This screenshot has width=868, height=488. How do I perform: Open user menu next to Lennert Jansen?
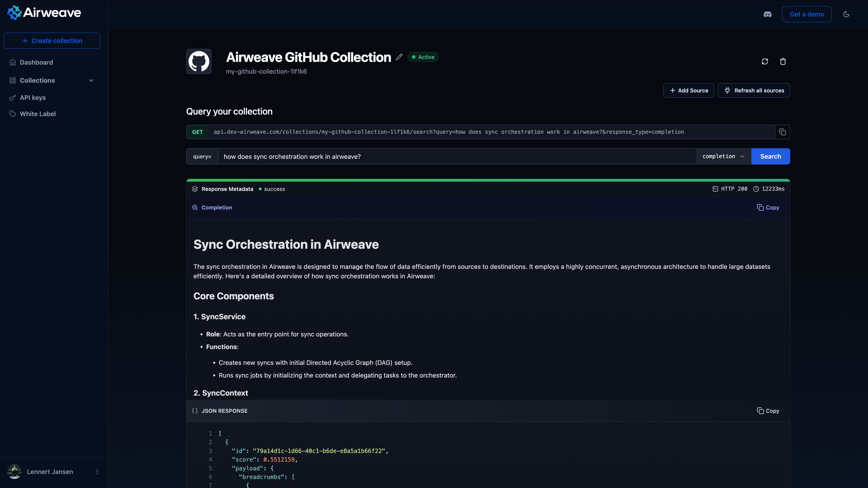pos(97,472)
